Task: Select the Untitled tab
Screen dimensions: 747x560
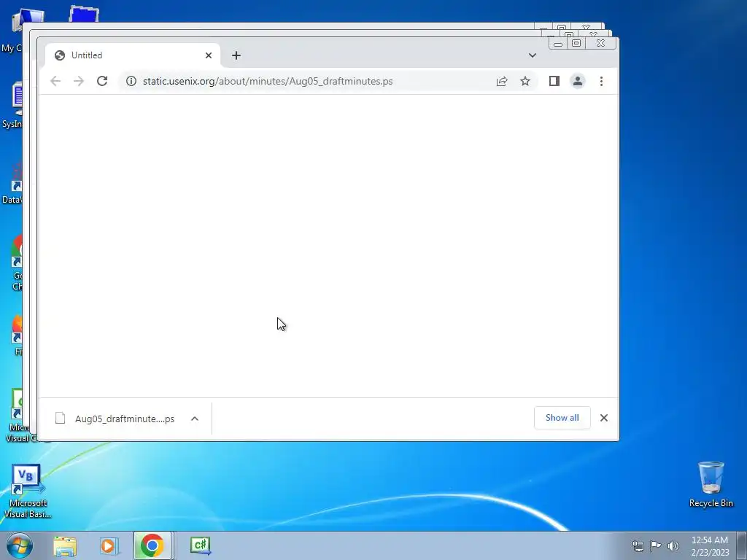Action: 133,55
